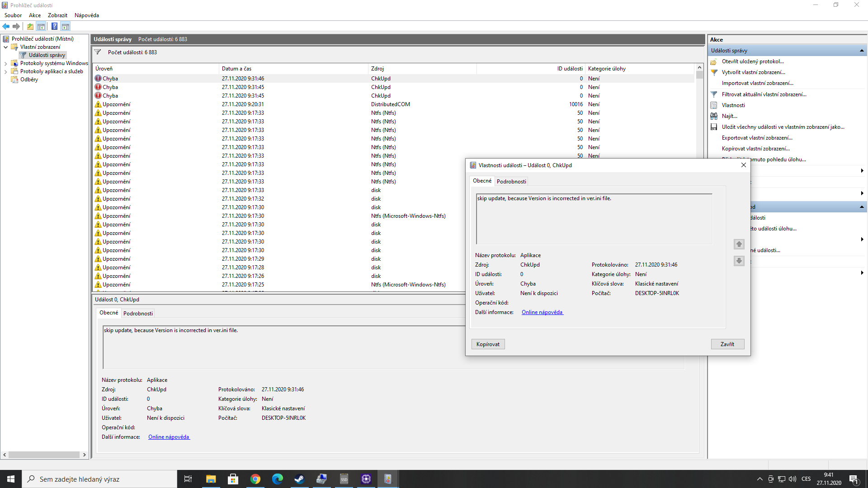
Task: Collapse the Vlastní zobrazení tree node
Action: point(5,47)
